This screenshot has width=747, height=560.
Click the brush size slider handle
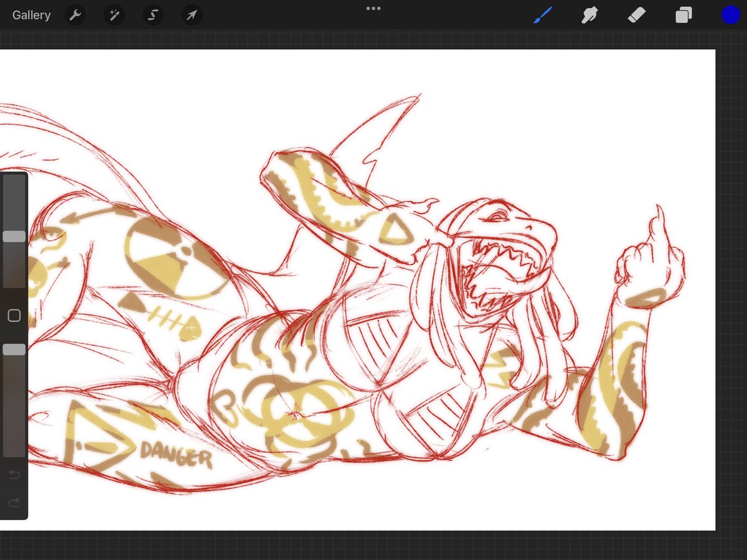tap(14, 236)
